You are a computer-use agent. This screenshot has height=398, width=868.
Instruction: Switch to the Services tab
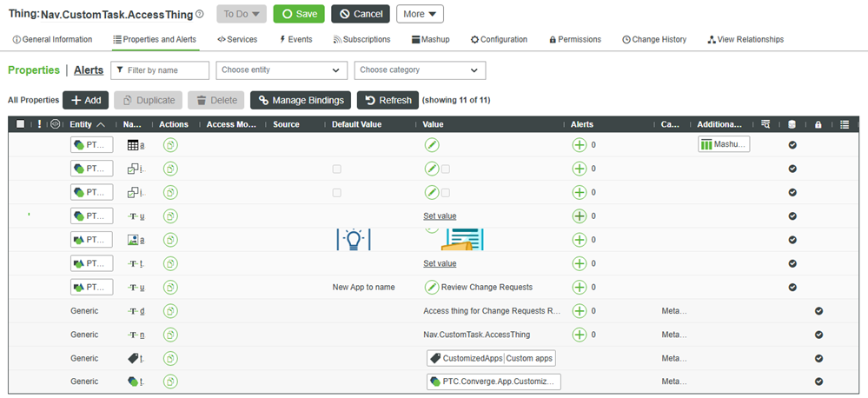[x=237, y=39]
